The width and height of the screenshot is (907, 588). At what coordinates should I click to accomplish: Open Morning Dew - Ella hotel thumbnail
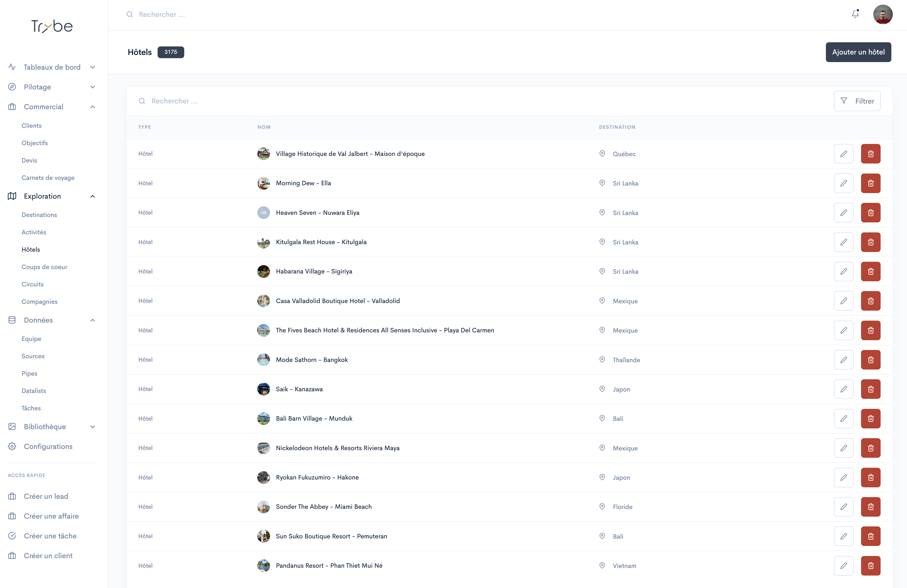pos(263,183)
